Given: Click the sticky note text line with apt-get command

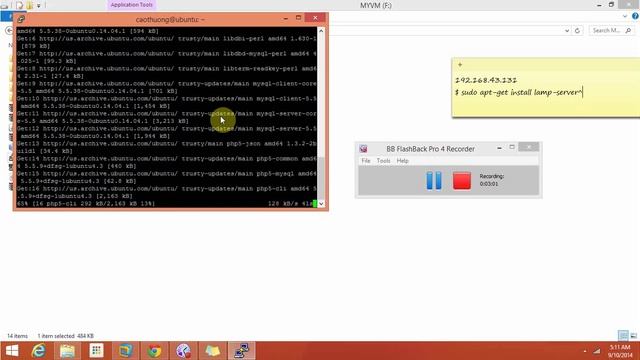Looking at the screenshot, I should click(x=518, y=92).
